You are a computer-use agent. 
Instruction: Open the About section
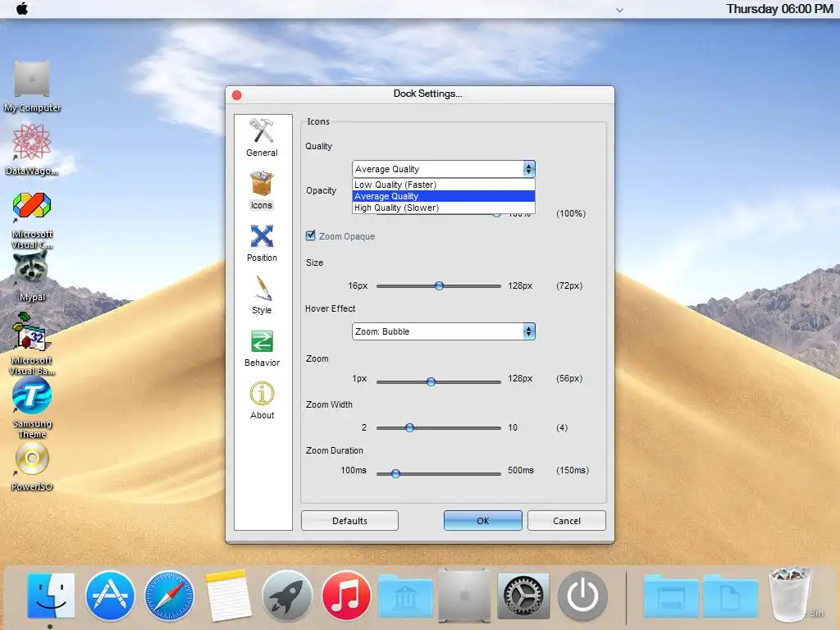262,400
